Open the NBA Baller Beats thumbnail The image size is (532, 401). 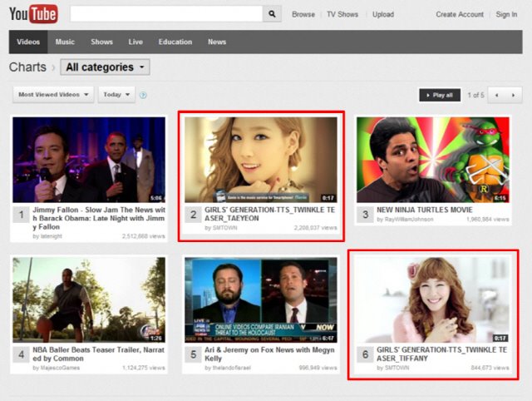(89, 300)
